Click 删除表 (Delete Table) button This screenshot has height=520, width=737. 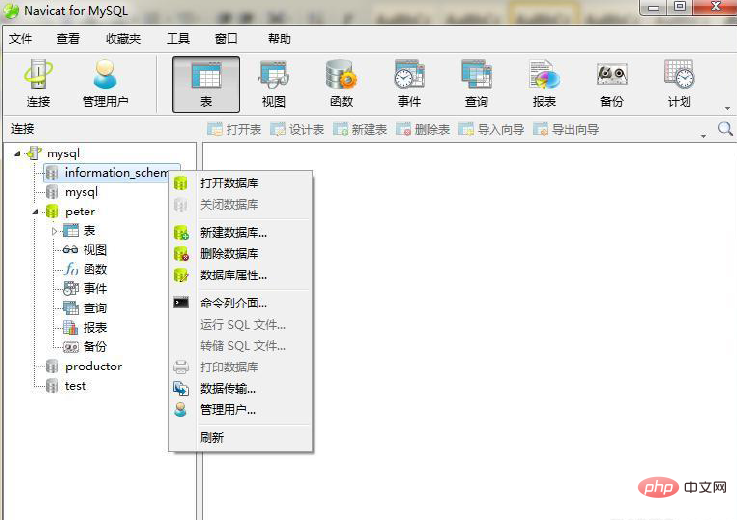click(x=423, y=129)
